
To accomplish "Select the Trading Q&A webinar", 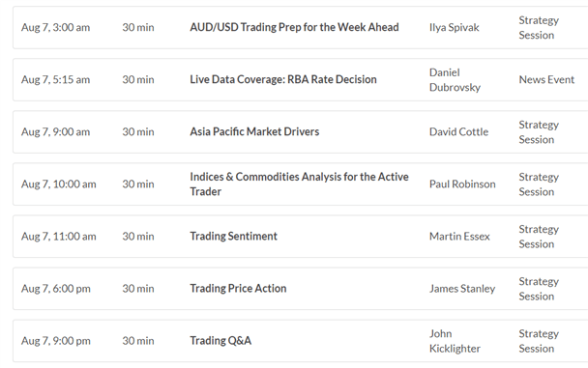I will point(220,341).
